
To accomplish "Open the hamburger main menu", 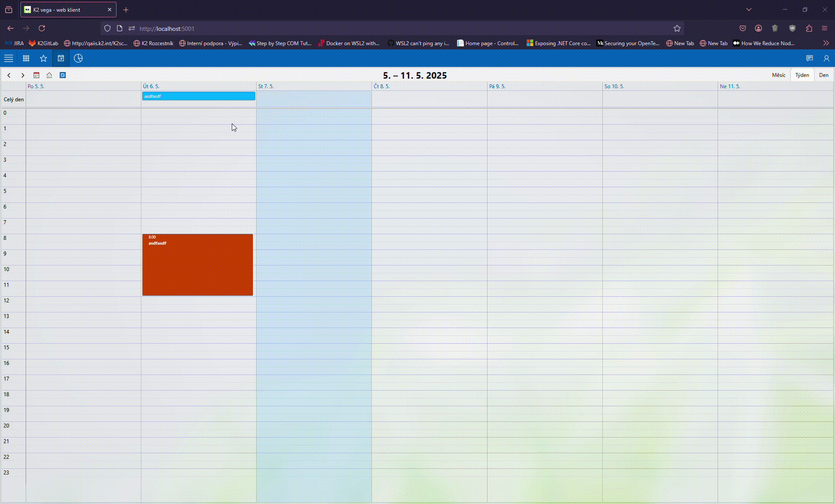I will coord(9,58).
